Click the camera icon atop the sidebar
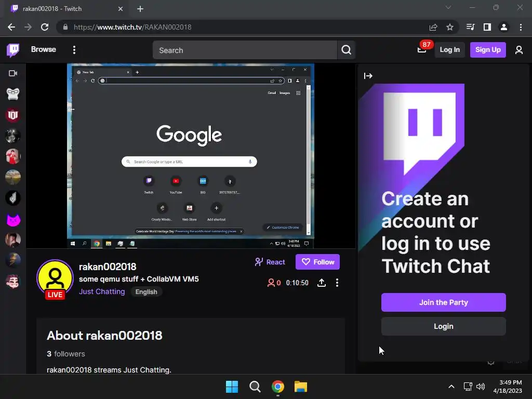The width and height of the screenshot is (532, 399). click(x=13, y=73)
